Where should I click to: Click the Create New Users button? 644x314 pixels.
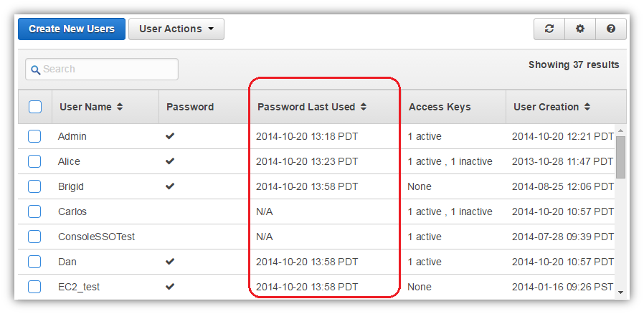72,29
